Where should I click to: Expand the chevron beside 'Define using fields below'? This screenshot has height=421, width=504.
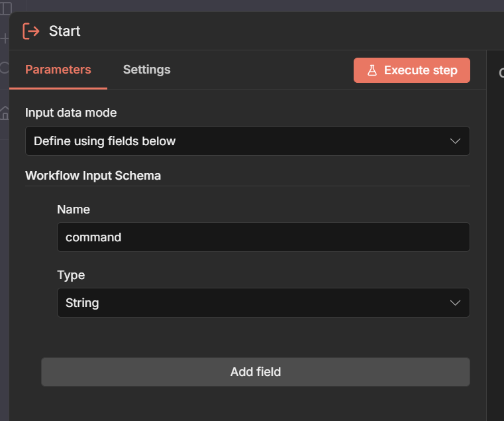click(x=455, y=141)
